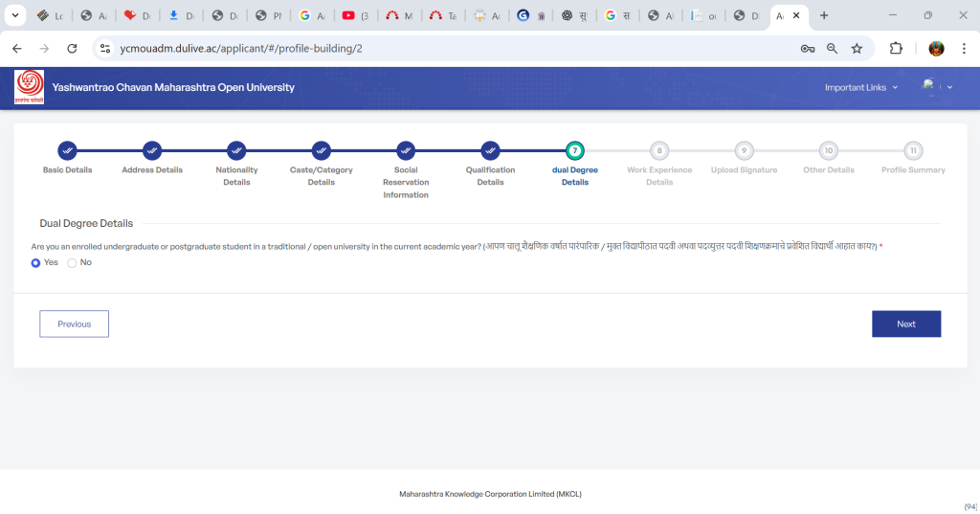Select the Yes radio button
This screenshot has height=514, width=980.
[36, 262]
